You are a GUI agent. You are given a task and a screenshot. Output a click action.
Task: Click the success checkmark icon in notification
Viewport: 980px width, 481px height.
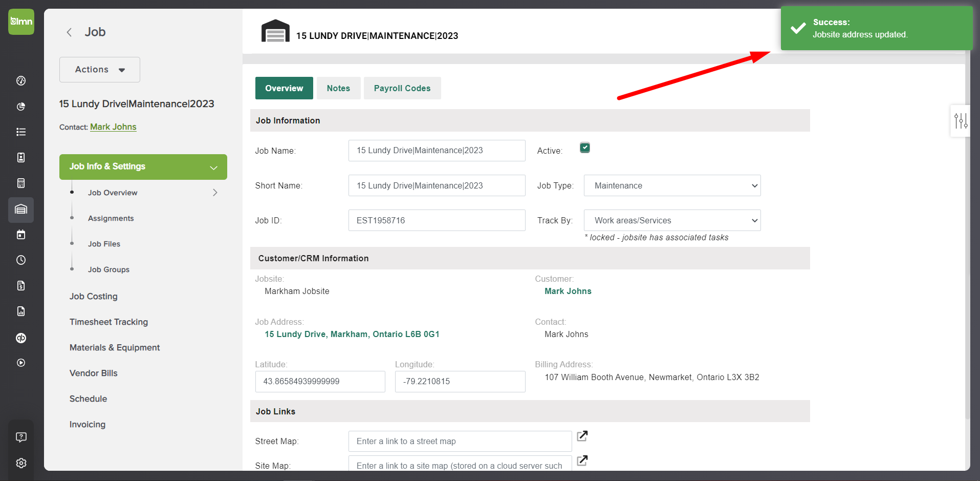(x=798, y=28)
